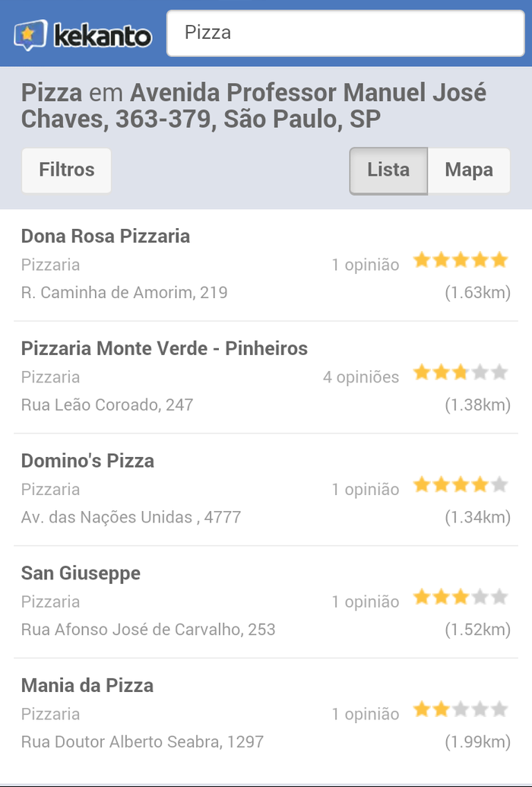Switch to Mapa view

468,170
